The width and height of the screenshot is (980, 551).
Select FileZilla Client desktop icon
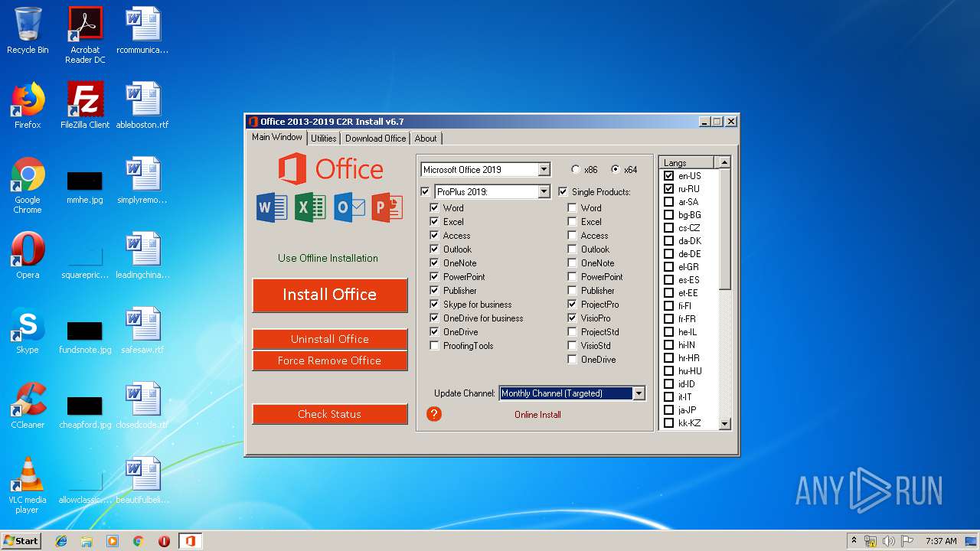click(85, 106)
